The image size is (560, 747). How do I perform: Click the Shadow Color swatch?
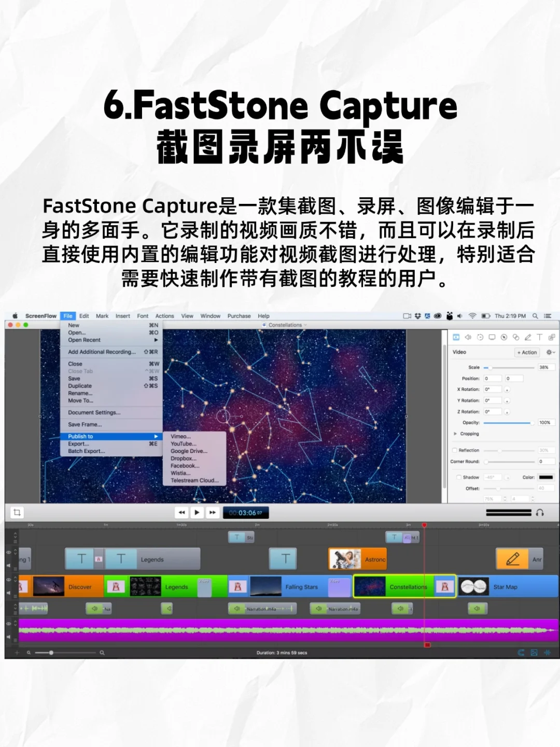[545, 477]
